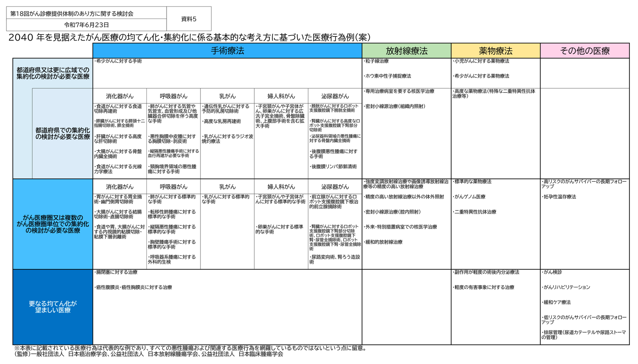Click the 高度な乳房再建術 entry
This screenshot has width=638, height=364.
tap(222, 121)
